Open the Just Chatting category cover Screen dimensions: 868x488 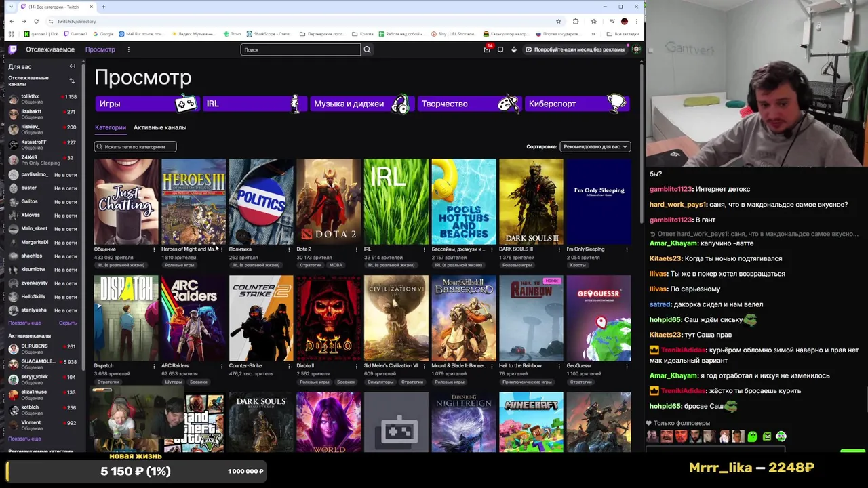(126, 201)
